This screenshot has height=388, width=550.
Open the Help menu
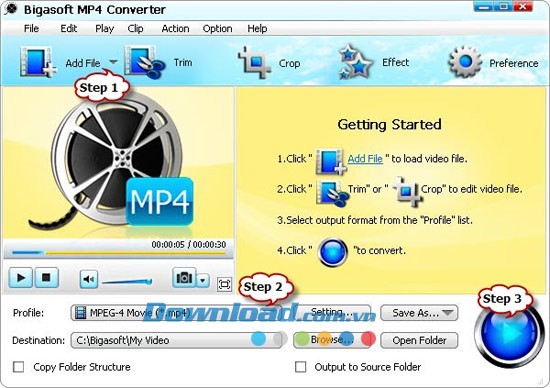tap(257, 28)
